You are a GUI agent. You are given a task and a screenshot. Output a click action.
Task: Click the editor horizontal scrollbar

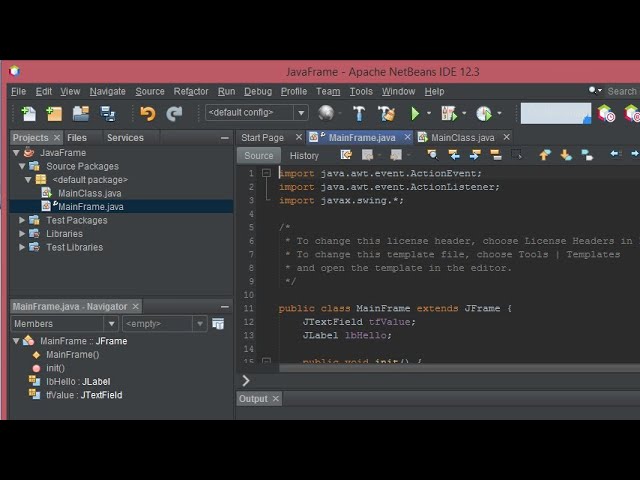[459, 368]
